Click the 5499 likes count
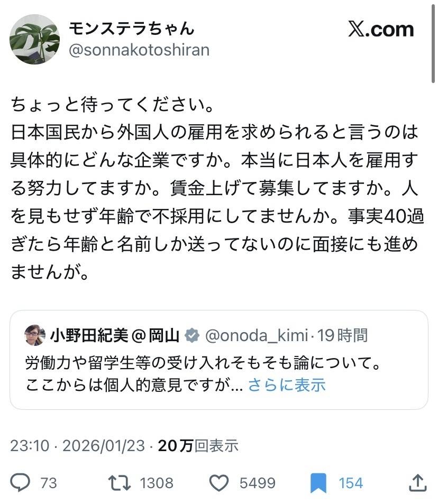438x504 pixels. (257, 482)
